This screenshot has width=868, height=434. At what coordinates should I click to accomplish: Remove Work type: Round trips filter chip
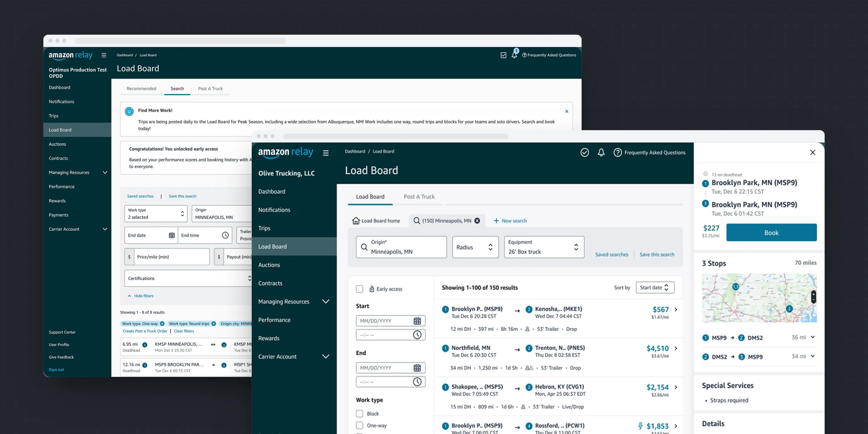click(x=214, y=324)
